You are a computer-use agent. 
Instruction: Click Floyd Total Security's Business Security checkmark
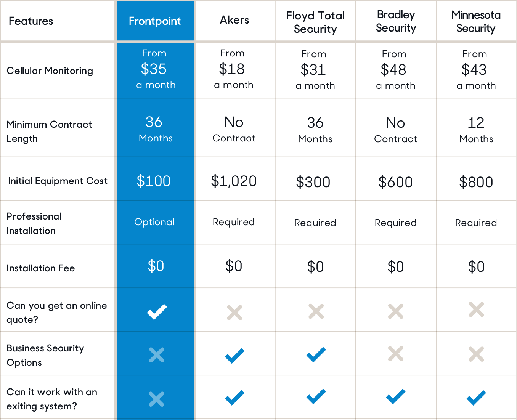[x=316, y=354]
